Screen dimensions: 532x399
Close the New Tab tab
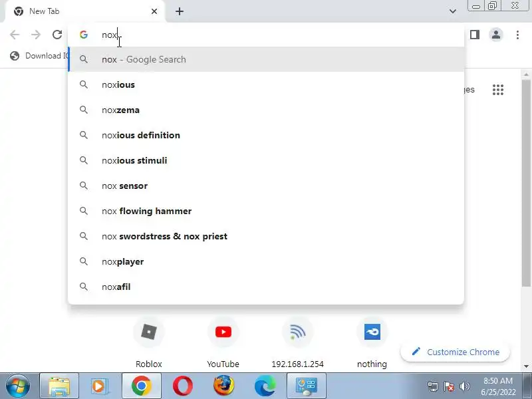click(154, 11)
